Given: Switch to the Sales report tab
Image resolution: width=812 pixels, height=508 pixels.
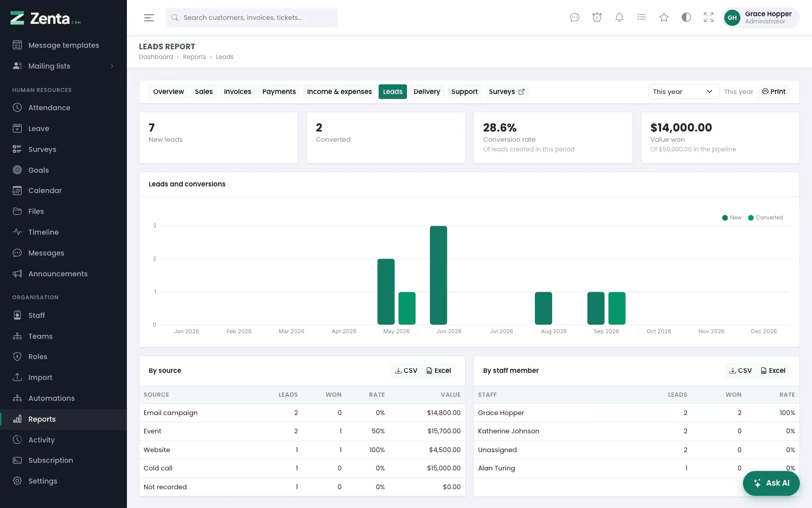Looking at the screenshot, I should tap(204, 91).
